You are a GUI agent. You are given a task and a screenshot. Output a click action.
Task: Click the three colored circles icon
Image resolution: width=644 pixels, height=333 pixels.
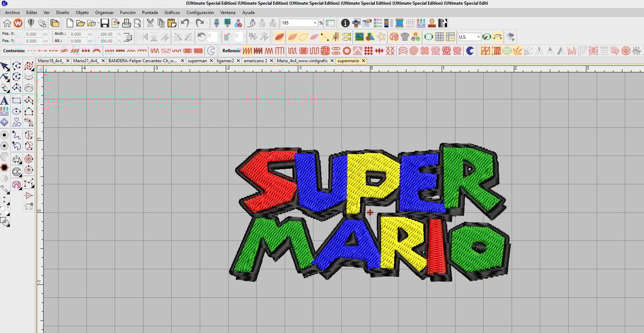(415, 37)
